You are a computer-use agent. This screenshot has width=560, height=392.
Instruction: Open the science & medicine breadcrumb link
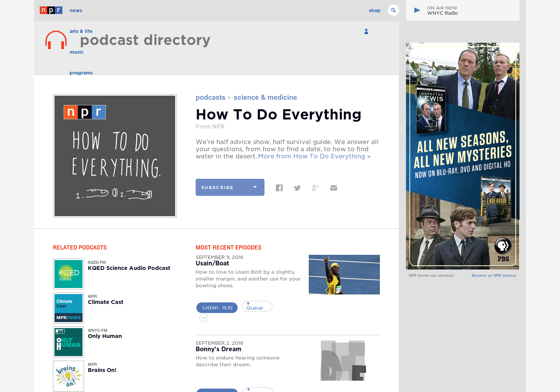click(265, 97)
